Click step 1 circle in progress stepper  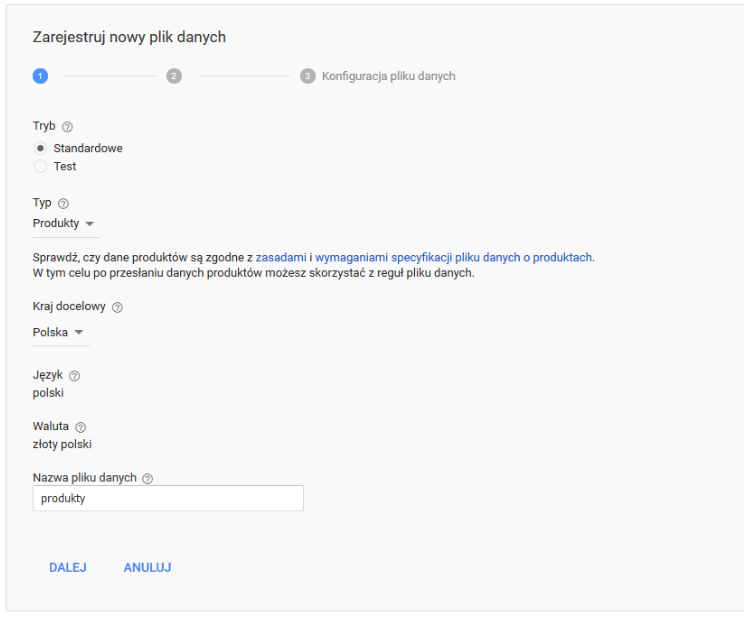pyautogui.click(x=40, y=76)
